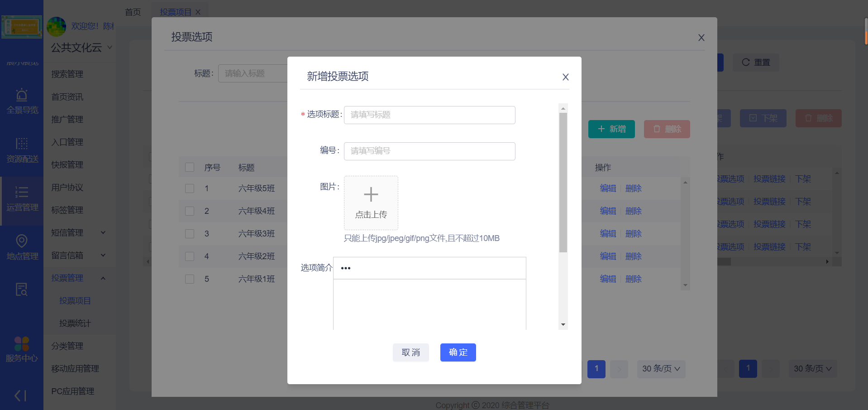This screenshot has height=410, width=868.
Task: Check the row 六年级4班 checkbox
Action: [x=190, y=211]
